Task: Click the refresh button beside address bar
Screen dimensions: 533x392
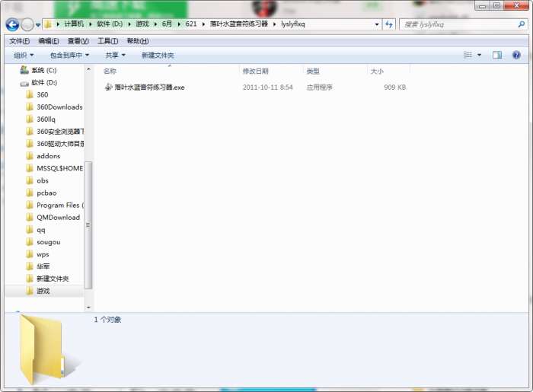Action: pos(389,24)
